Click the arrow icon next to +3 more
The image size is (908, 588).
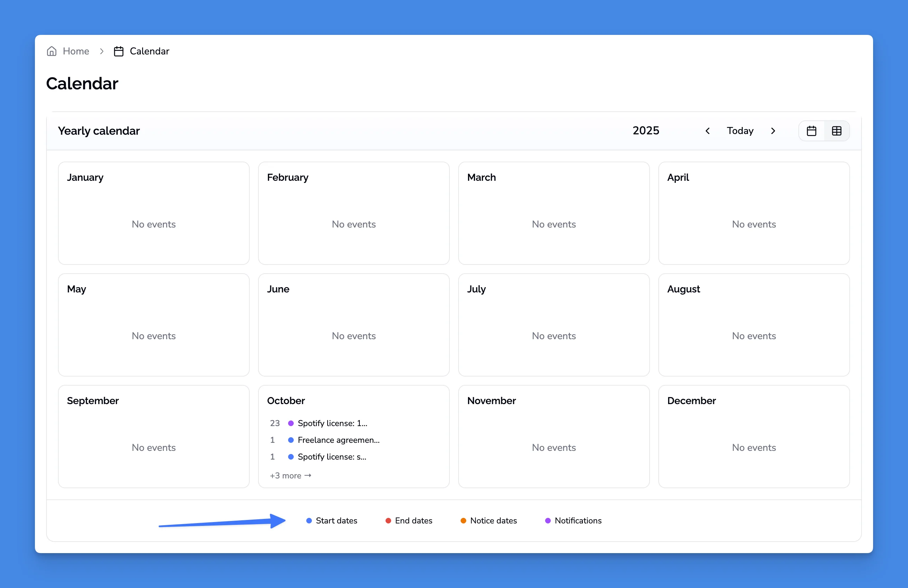[308, 476]
